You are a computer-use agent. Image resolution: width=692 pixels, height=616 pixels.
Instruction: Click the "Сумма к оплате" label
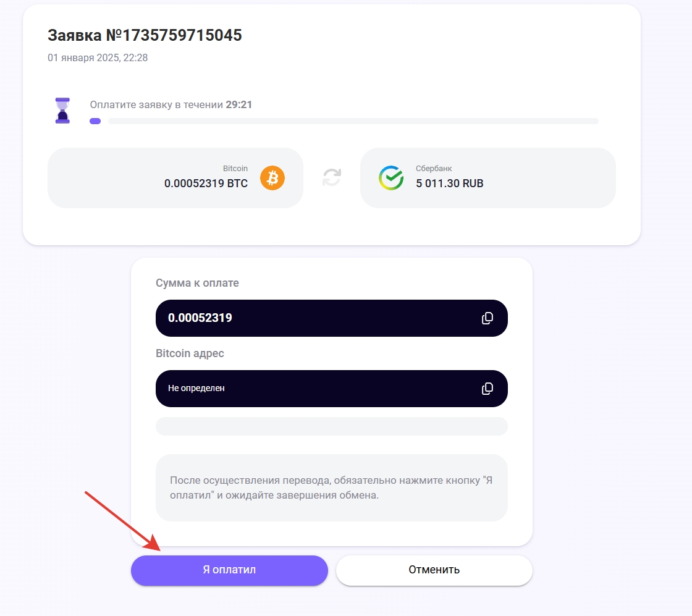pyautogui.click(x=197, y=283)
